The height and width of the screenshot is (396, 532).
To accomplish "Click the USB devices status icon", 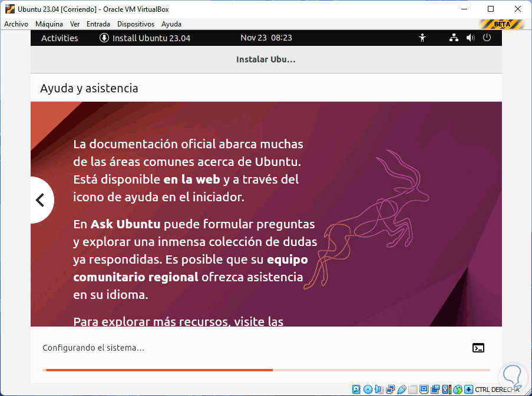I will 402,389.
